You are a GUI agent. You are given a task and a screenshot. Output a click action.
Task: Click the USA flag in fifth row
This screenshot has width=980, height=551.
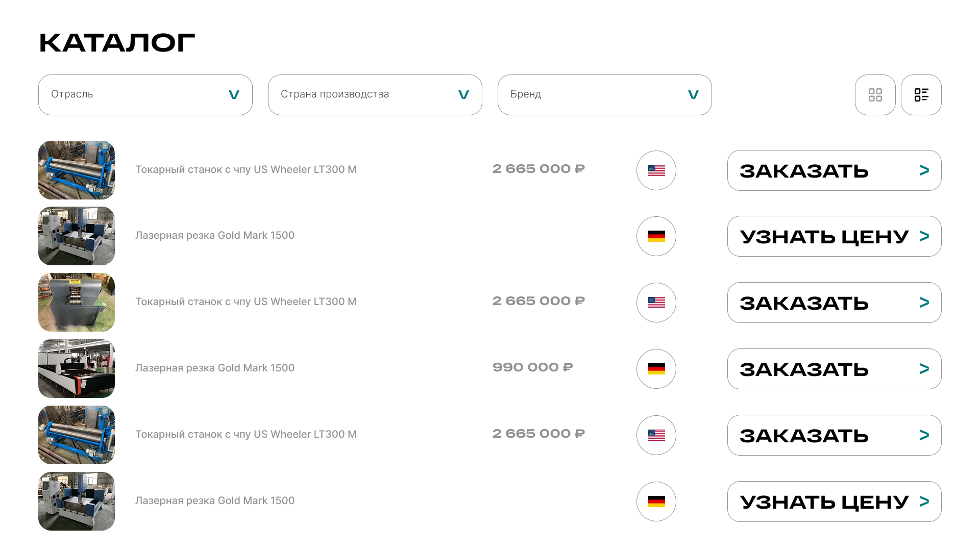click(x=656, y=435)
